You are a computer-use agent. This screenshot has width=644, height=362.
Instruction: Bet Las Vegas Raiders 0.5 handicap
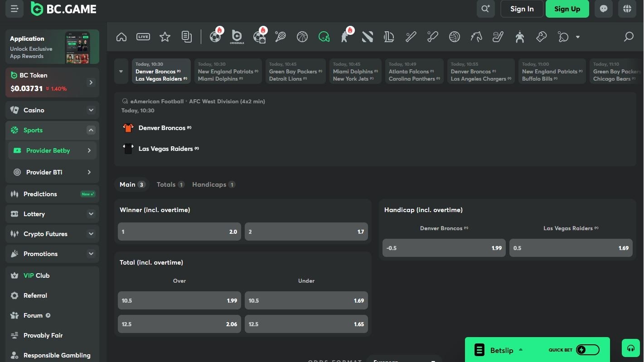[x=571, y=248]
